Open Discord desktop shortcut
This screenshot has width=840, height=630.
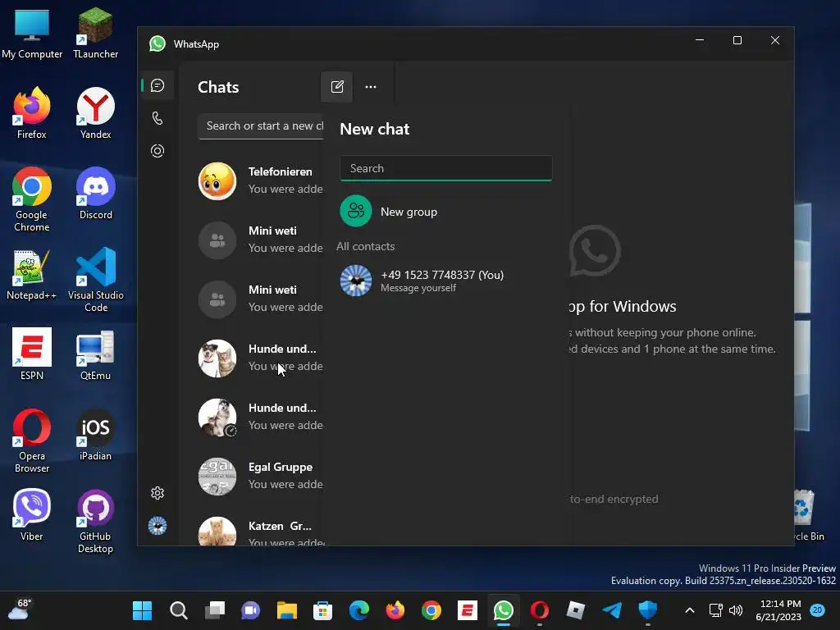click(95, 194)
